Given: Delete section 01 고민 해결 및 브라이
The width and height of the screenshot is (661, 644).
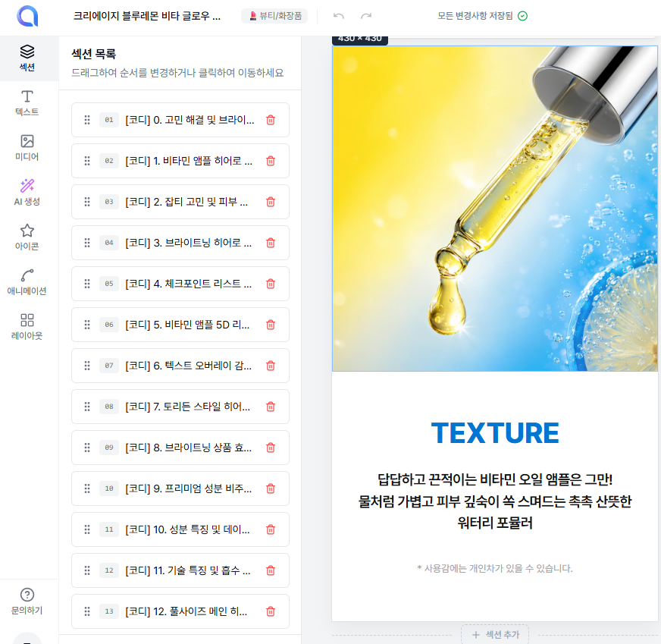Looking at the screenshot, I should point(271,120).
